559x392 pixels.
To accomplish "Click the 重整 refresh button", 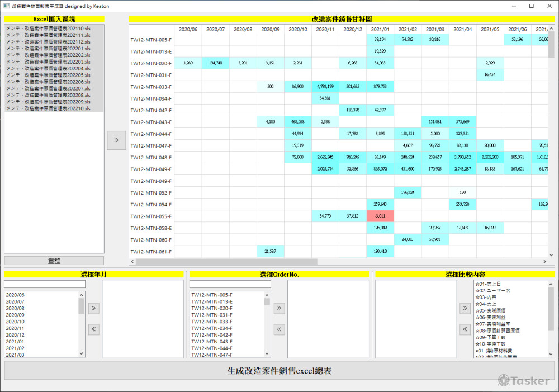I will point(54,261).
